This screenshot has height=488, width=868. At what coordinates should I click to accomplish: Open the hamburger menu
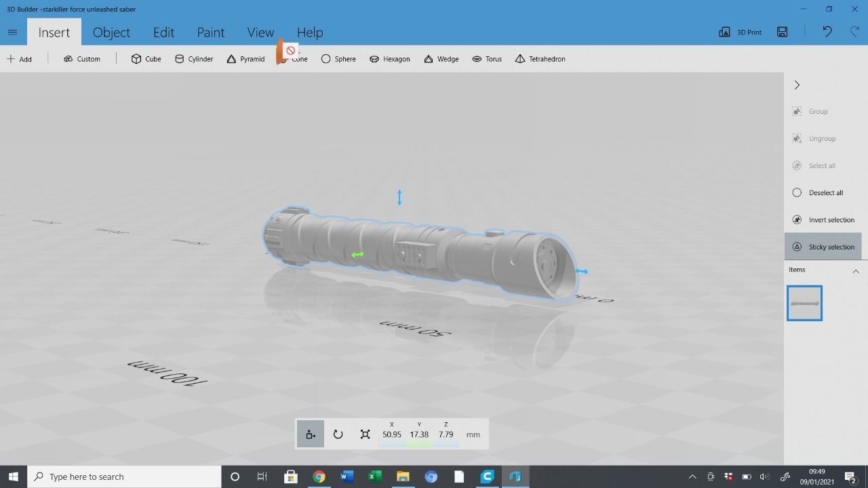12,32
